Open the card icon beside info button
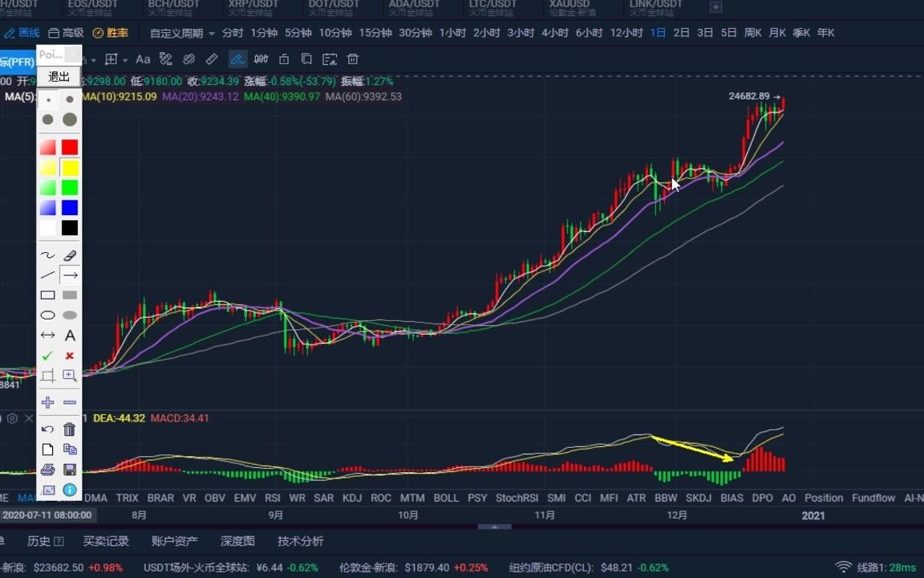The width and height of the screenshot is (924, 578). [x=48, y=490]
